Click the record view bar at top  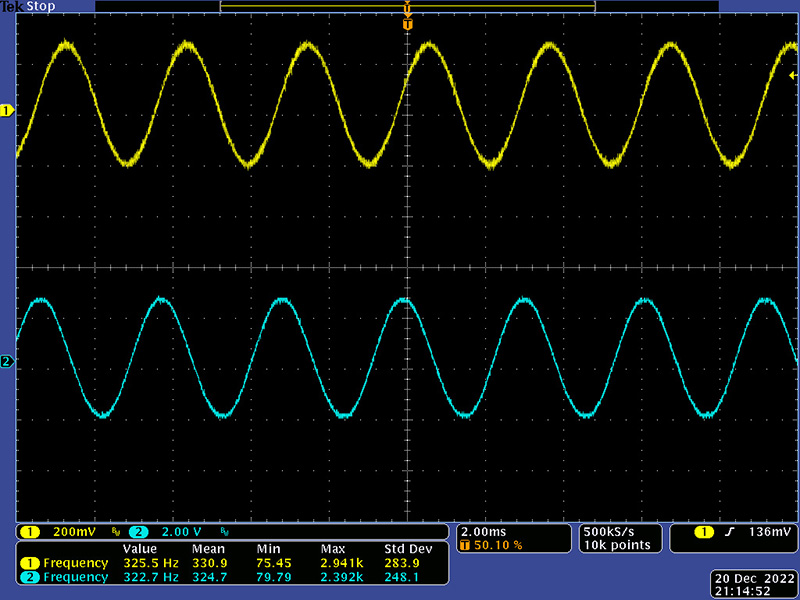pos(407,6)
